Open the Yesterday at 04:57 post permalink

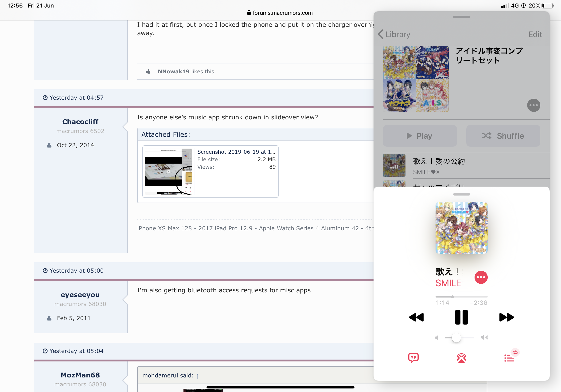(x=77, y=98)
